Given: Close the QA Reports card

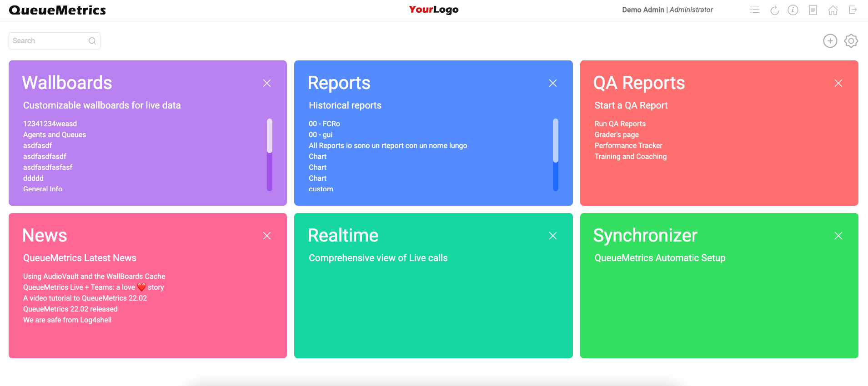Looking at the screenshot, I should (838, 83).
